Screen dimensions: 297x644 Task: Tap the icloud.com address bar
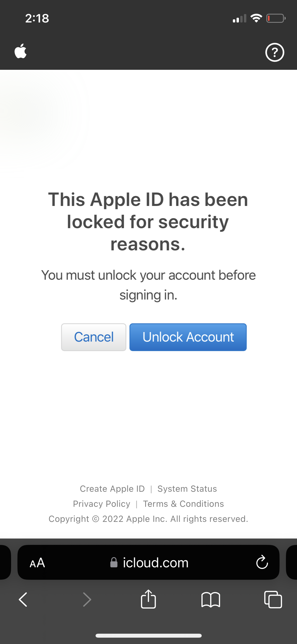click(x=155, y=563)
